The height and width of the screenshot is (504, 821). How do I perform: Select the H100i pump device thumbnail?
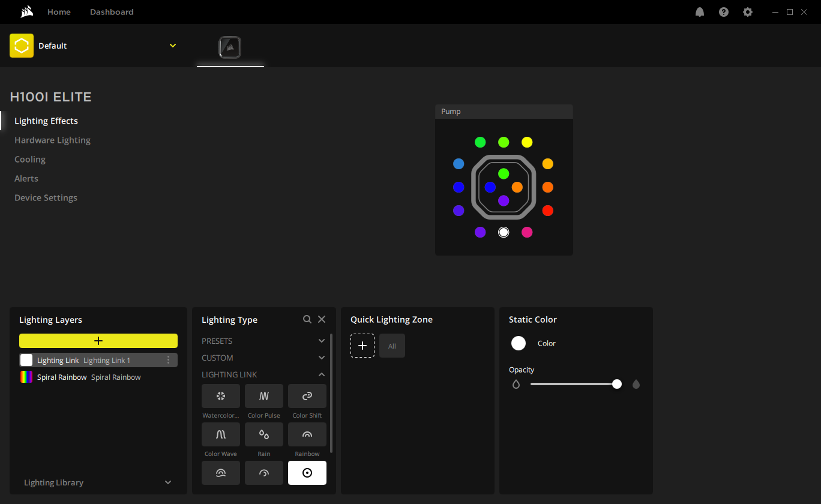click(230, 47)
